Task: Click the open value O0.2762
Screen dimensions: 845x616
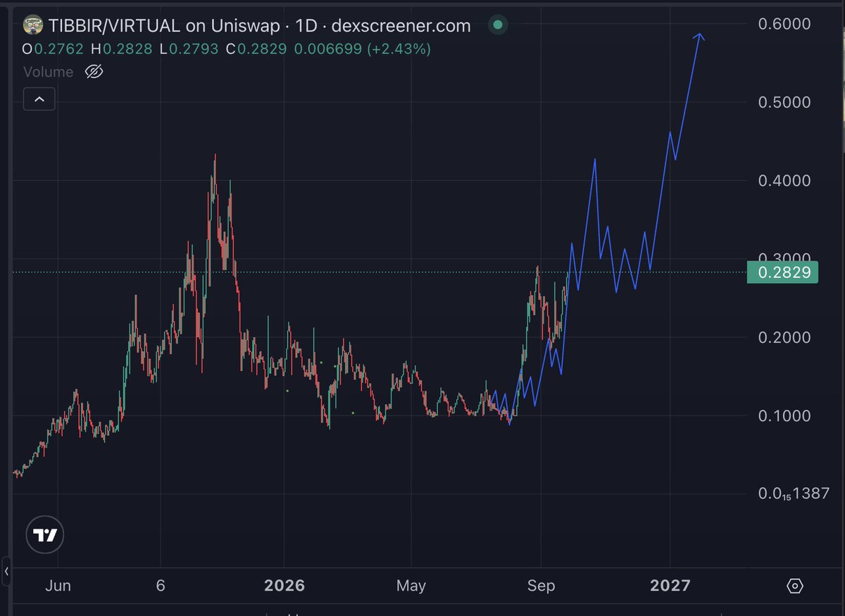Action: click(x=54, y=49)
